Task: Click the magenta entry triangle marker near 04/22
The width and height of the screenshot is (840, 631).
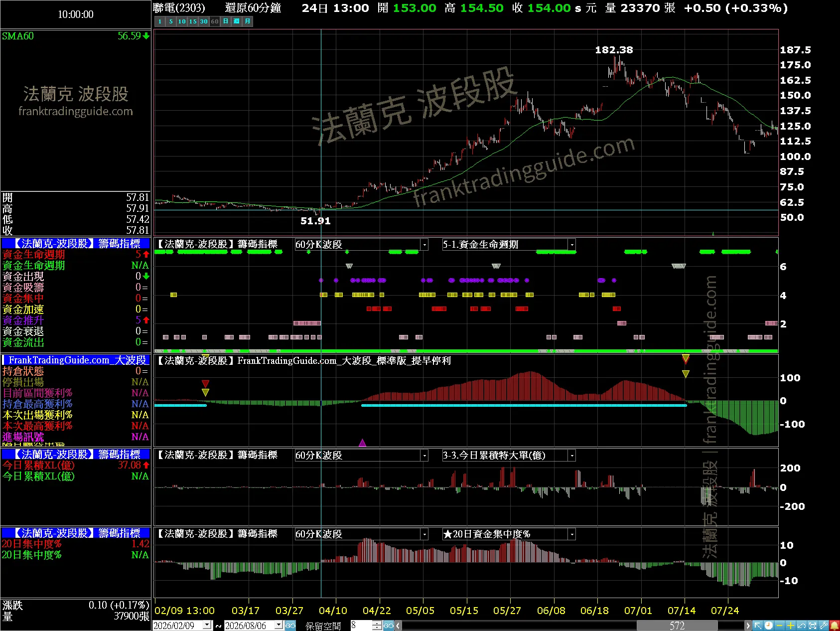Action: click(362, 443)
